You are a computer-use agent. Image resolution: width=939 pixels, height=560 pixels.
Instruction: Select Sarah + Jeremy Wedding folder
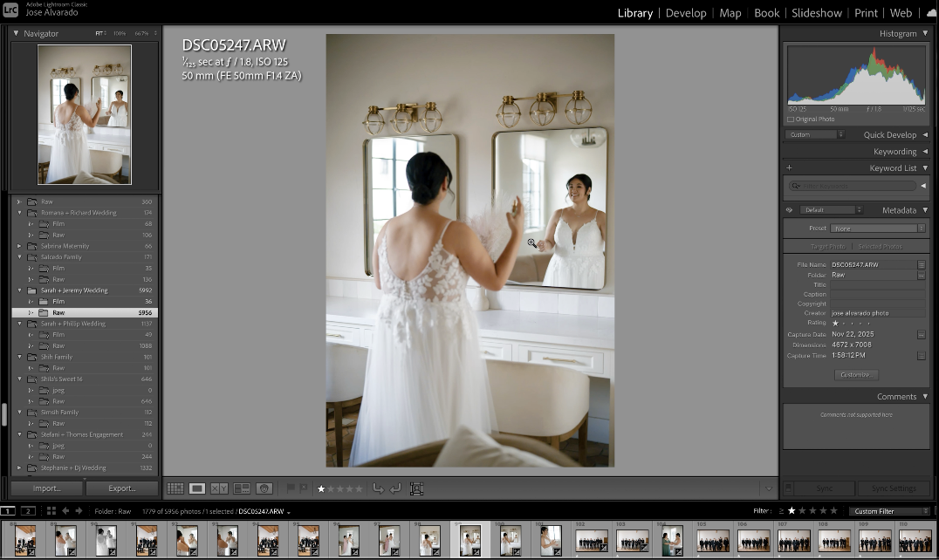(74, 290)
